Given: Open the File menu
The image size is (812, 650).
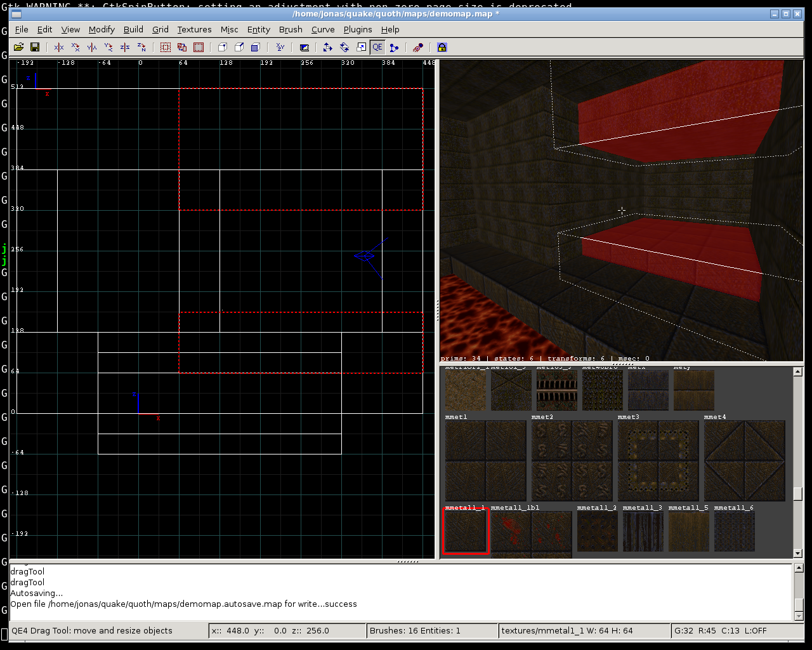Looking at the screenshot, I should pos(22,29).
